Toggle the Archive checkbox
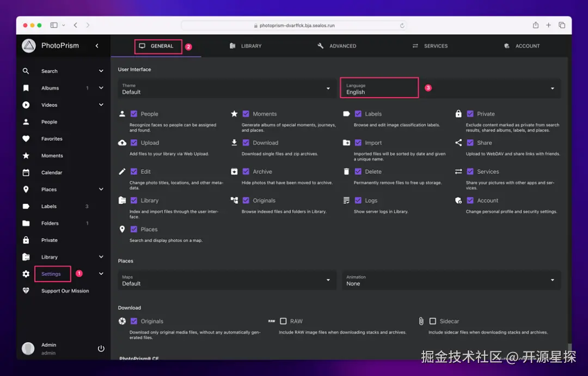This screenshot has height=376, width=588. (x=246, y=172)
